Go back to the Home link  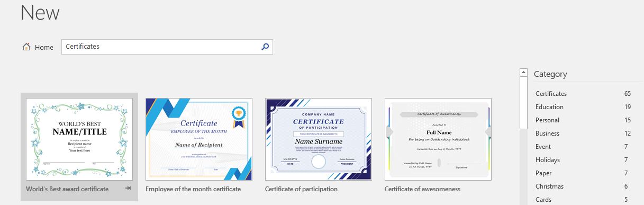click(44, 47)
